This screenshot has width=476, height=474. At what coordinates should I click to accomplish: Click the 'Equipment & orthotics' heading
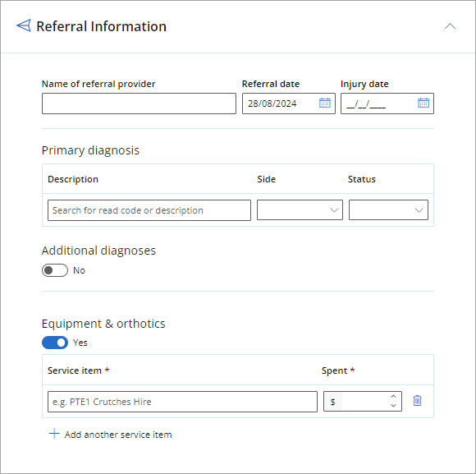103,324
